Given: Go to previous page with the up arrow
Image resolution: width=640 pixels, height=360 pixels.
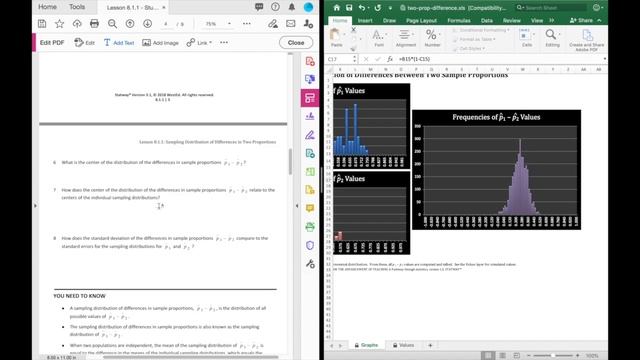Looking at the screenshot, I should pyautogui.click(x=130, y=24).
